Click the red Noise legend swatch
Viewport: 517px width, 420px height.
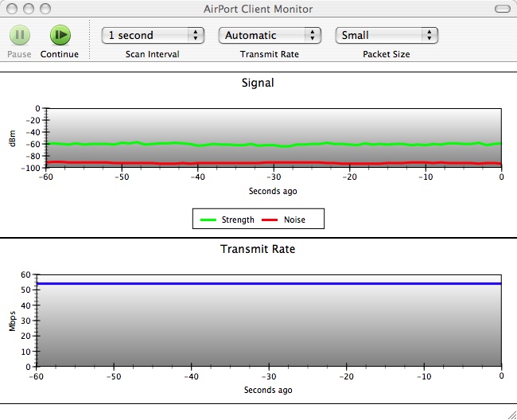[x=270, y=220]
